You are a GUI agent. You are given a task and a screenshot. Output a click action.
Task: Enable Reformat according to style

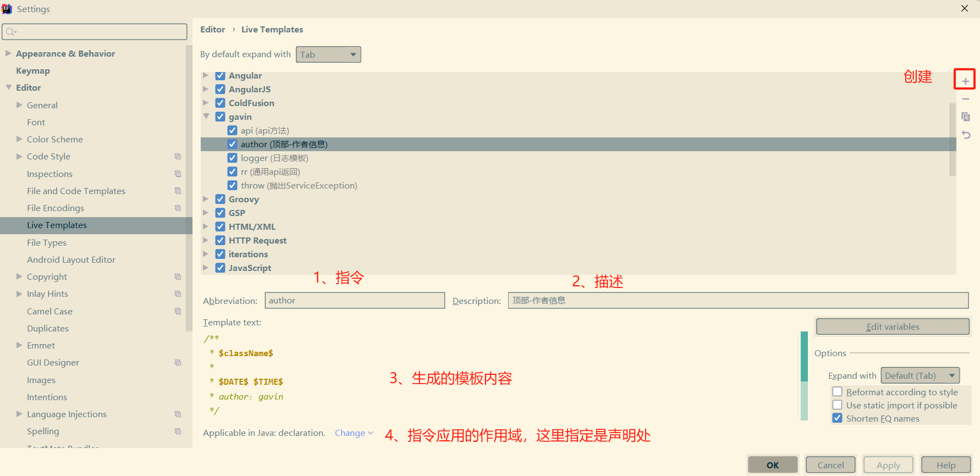coord(838,392)
